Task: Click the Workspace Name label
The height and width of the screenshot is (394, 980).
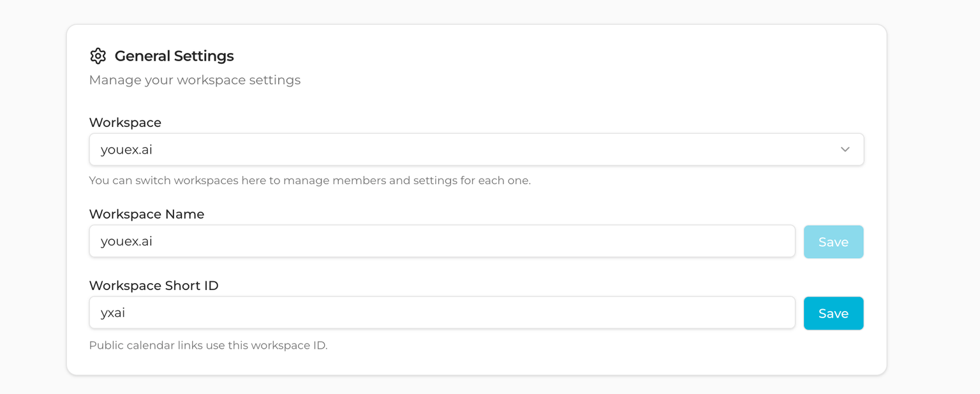Action: click(147, 214)
